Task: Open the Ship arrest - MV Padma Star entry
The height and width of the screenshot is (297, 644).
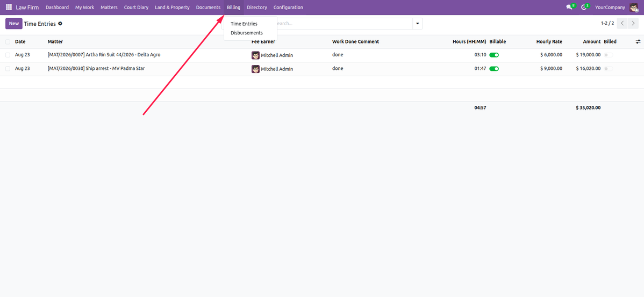Action: tap(96, 69)
